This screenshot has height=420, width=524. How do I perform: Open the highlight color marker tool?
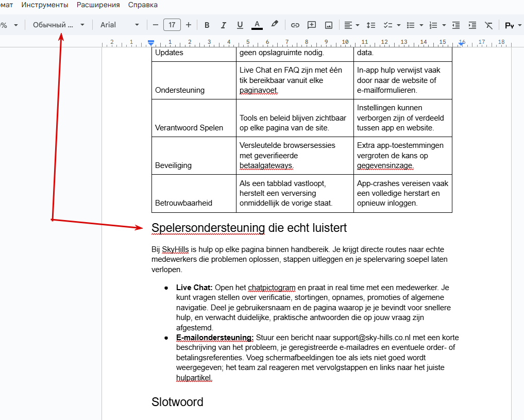[274, 24]
